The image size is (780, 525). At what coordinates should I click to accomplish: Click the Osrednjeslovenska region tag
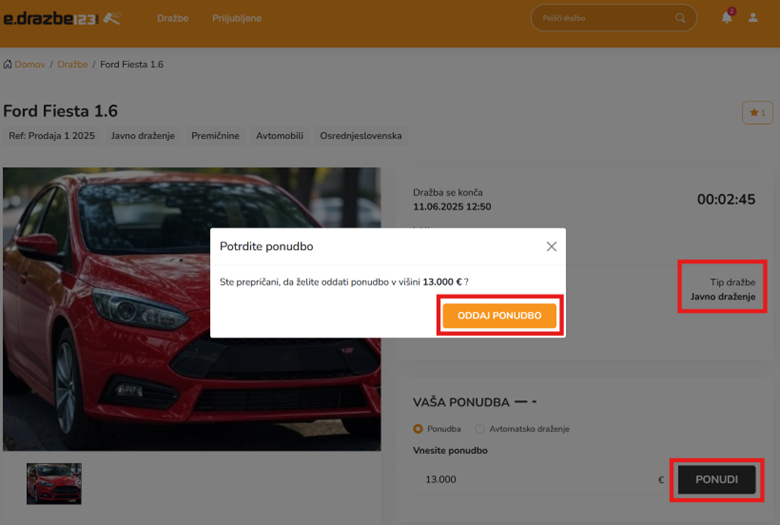click(x=360, y=136)
